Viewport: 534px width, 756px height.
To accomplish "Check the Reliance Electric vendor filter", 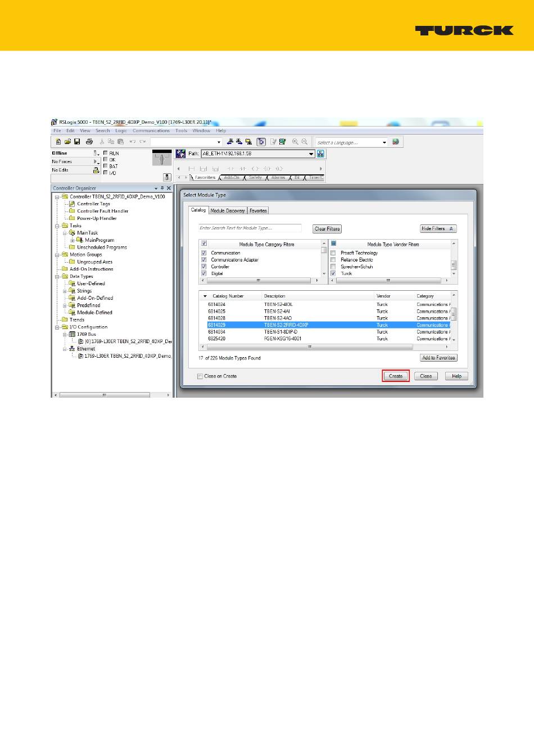I will pyautogui.click(x=333, y=260).
